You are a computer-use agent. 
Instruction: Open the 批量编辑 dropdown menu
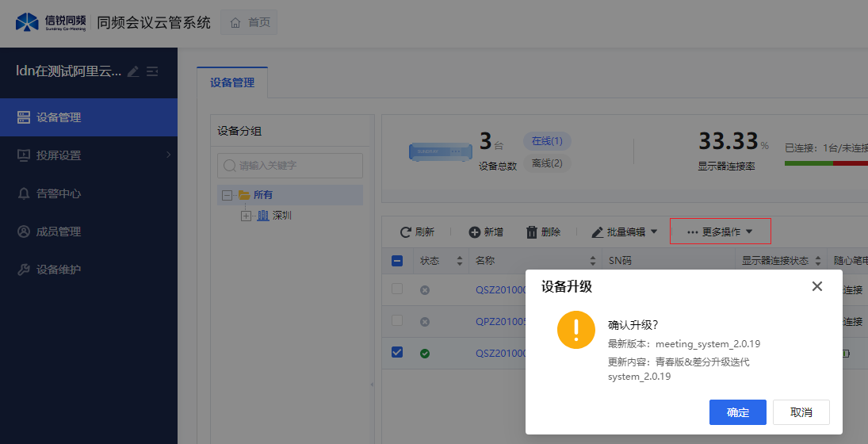625,232
